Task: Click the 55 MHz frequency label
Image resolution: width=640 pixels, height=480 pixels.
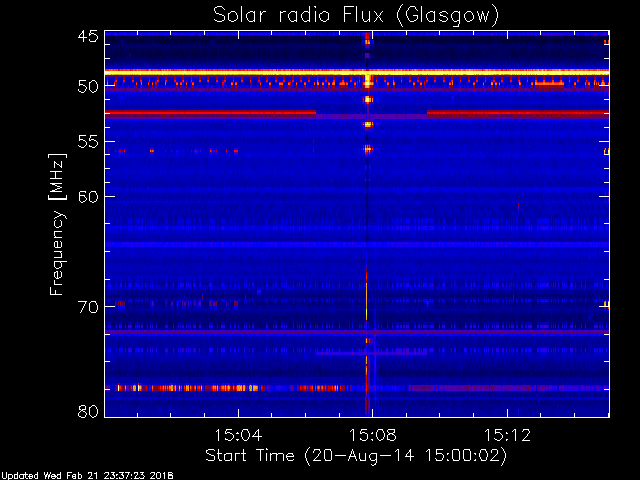Action: coord(88,142)
